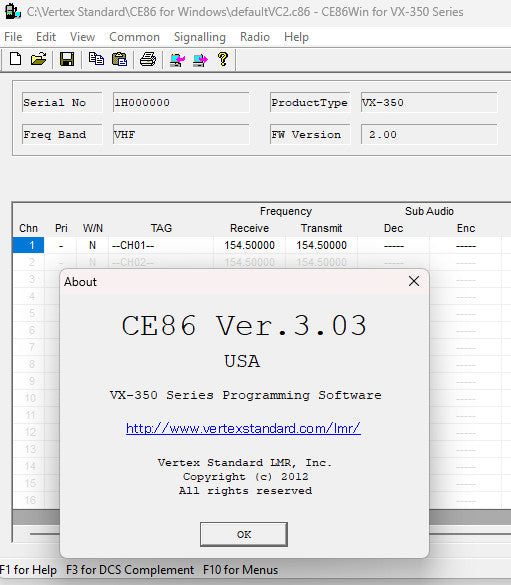Click the application icon in the title bar

tap(12, 12)
